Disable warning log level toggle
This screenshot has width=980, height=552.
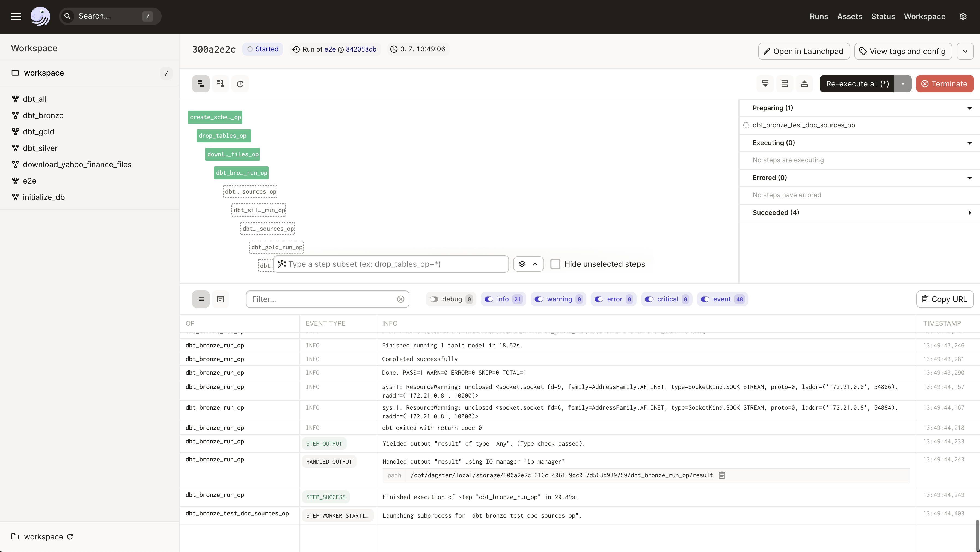(539, 299)
